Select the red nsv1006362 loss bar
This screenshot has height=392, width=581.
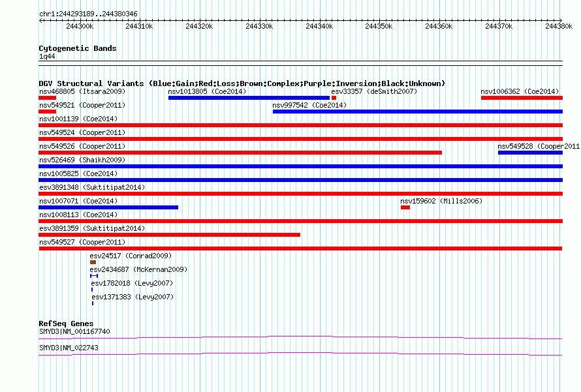coord(522,98)
